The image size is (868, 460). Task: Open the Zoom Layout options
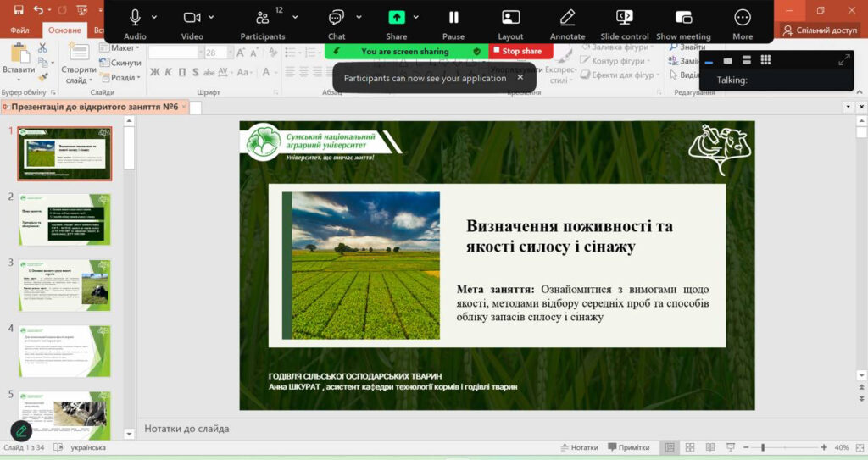click(x=510, y=17)
